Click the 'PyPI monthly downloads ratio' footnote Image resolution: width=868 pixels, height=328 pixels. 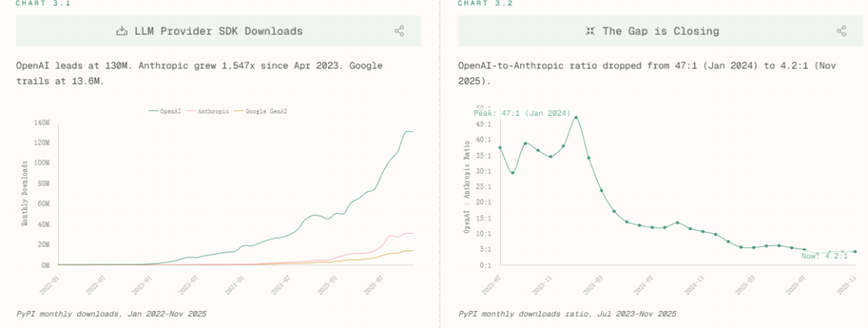567,313
